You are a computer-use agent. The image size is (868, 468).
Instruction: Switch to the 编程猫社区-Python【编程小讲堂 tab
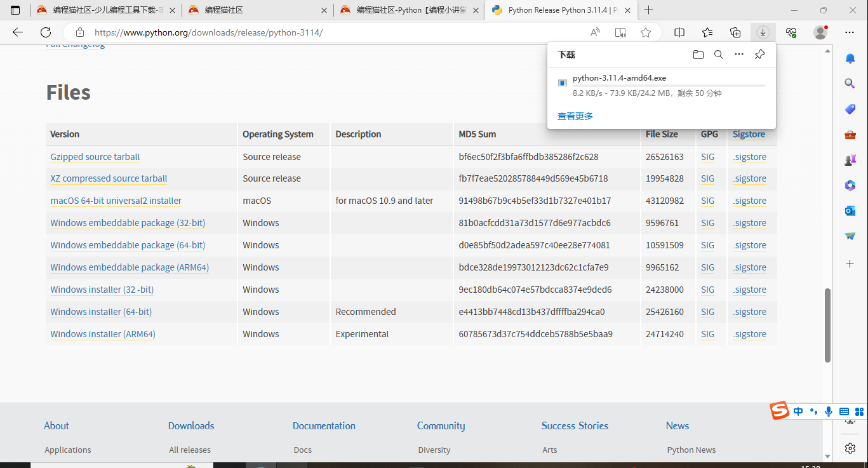409,10
